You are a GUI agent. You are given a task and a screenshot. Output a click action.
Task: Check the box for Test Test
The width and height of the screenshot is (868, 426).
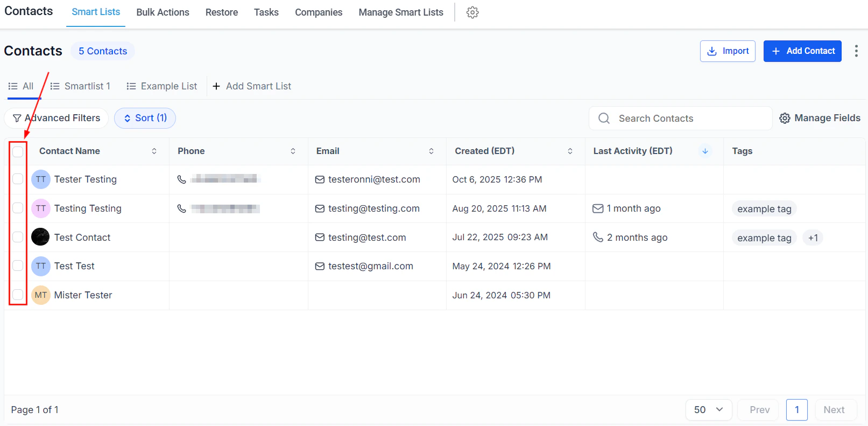(18, 266)
